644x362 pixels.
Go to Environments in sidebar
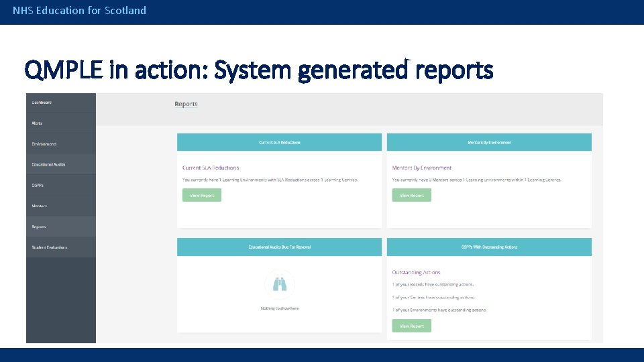[x=61, y=144]
